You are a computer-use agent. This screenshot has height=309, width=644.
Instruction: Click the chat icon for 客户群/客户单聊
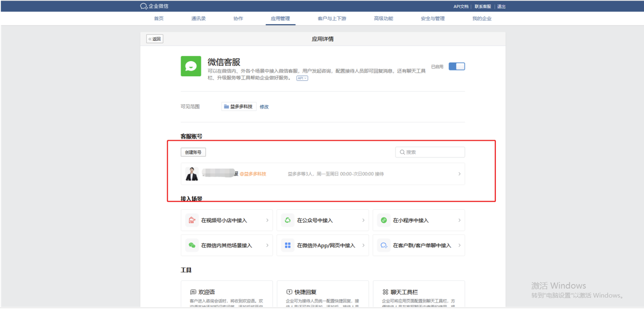tap(384, 245)
